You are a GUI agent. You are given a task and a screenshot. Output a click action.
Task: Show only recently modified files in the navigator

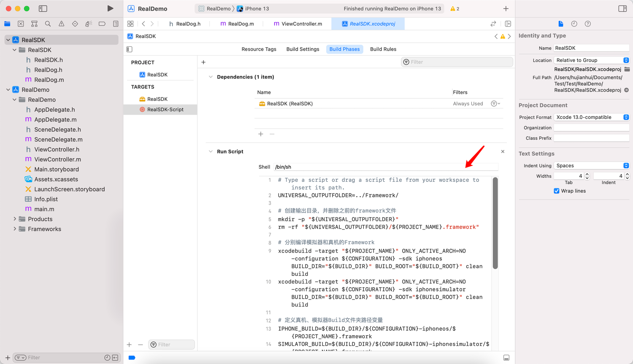coord(107,358)
